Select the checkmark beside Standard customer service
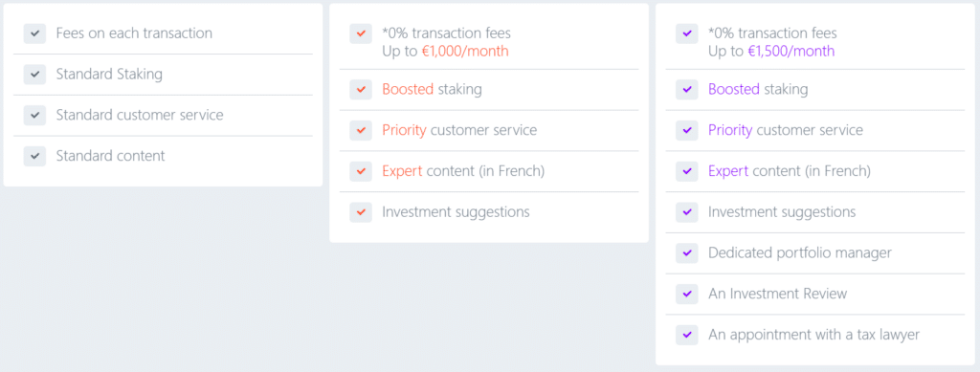The width and height of the screenshot is (980, 372). click(x=35, y=116)
